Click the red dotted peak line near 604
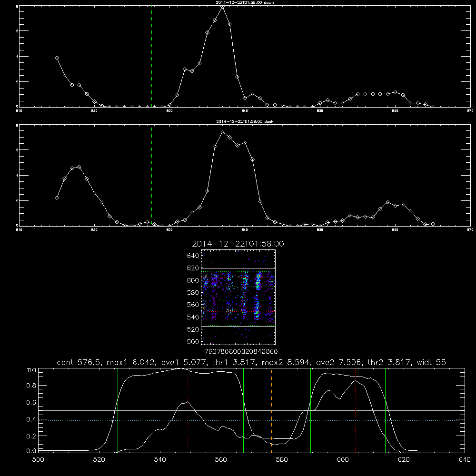This screenshot has width=476, height=476. click(355, 410)
